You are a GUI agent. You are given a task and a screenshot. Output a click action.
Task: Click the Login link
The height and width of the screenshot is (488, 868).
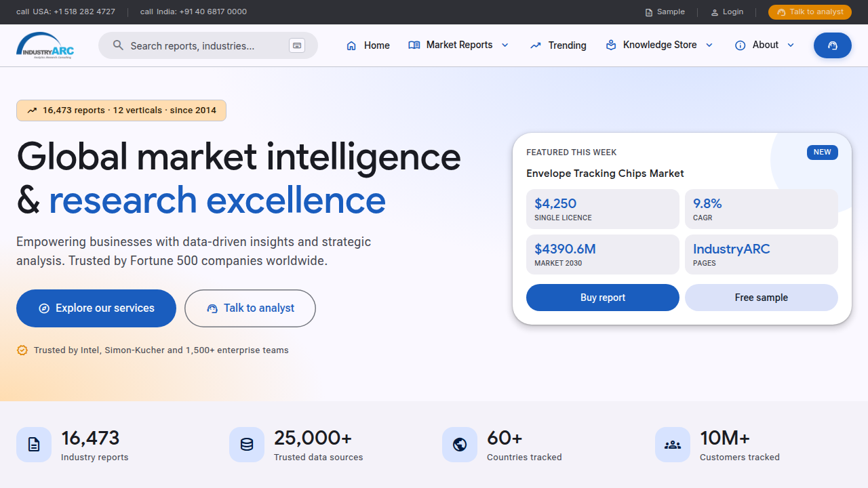tap(727, 12)
